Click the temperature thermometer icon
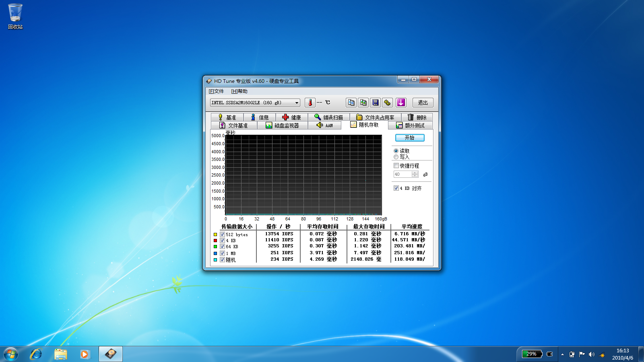644x362 pixels. [310, 103]
